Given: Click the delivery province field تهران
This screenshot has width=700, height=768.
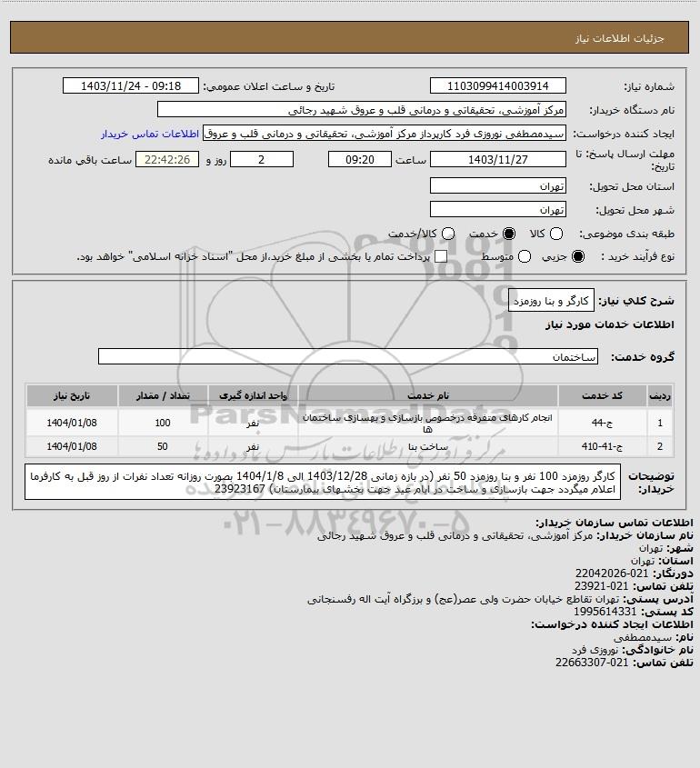Looking at the screenshot, I should point(497,185).
